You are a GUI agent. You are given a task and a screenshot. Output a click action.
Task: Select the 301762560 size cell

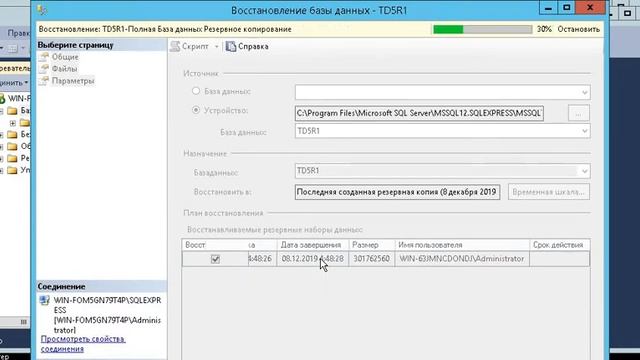click(x=371, y=259)
